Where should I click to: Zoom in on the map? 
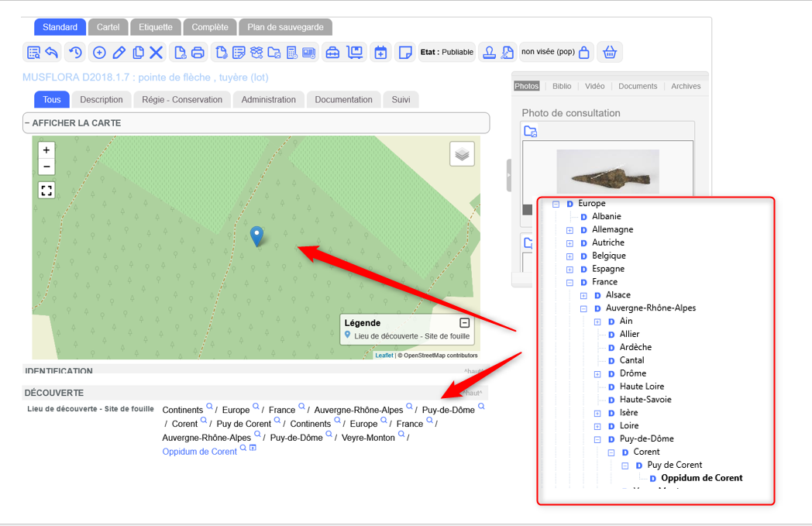tap(46, 150)
